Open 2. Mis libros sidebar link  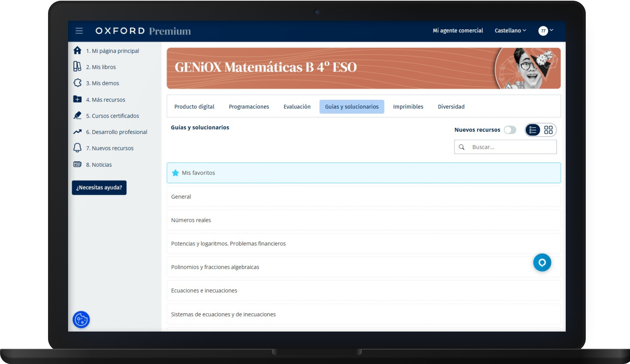point(101,67)
